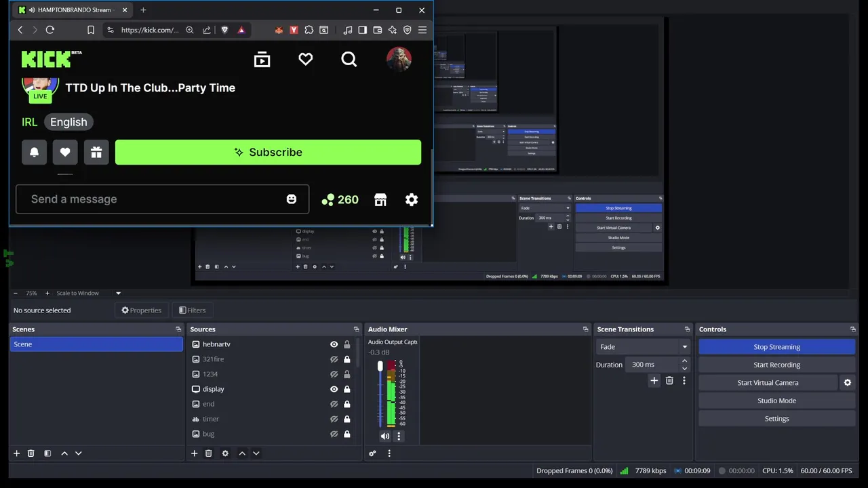Toggle the browser sidebar panel
This screenshot has height=488, width=868.
(363, 30)
